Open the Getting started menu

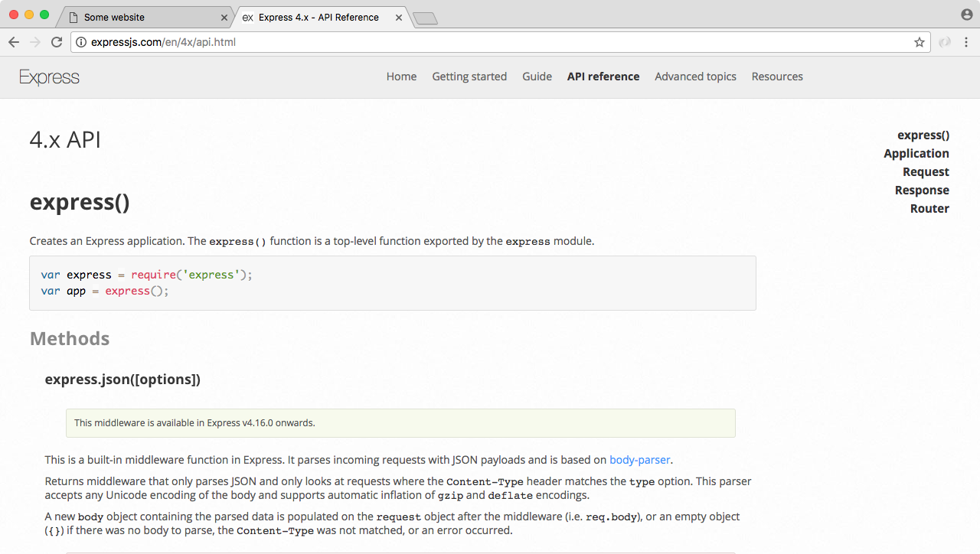tap(469, 77)
